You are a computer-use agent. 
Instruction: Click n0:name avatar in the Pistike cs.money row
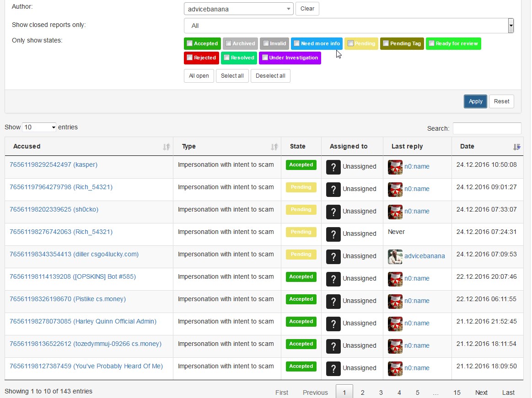[x=395, y=301]
